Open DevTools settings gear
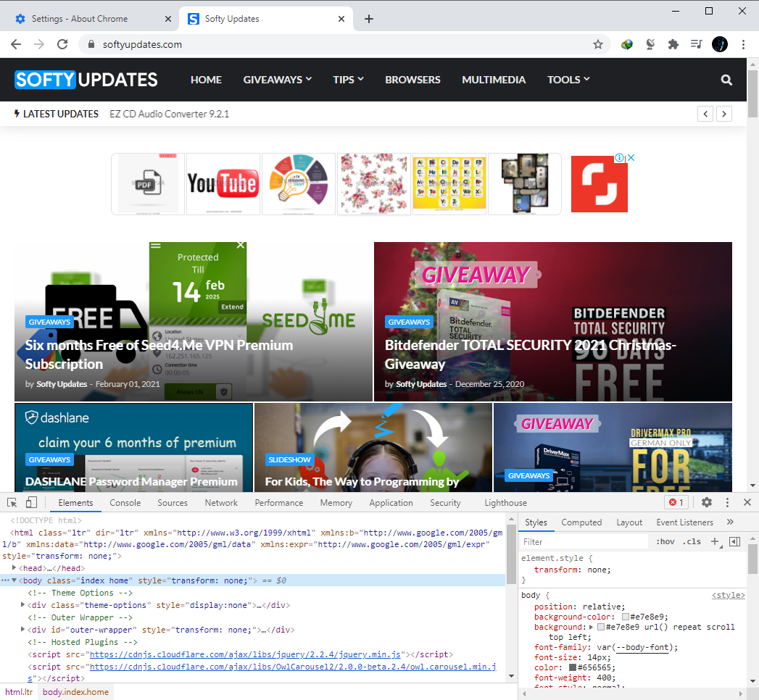Image resolution: width=759 pixels, height=700 pixels. point(707,503)
